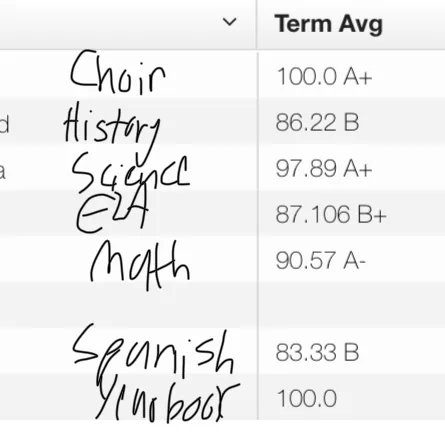Select the Spanish class row
Image resolution: width=445 pixels, height=446 pixels.
pos(222,351)
